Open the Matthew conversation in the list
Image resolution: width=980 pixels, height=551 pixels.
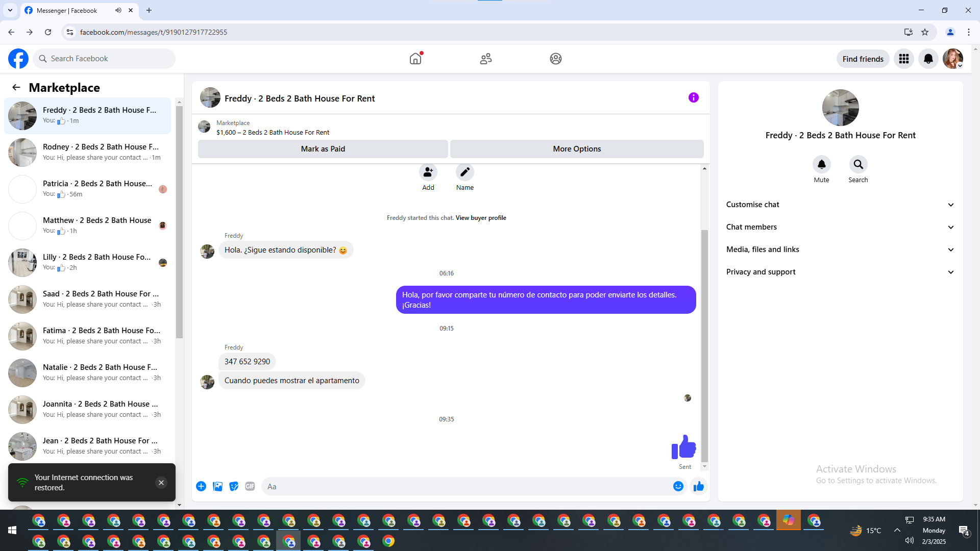tap(88, 226)
